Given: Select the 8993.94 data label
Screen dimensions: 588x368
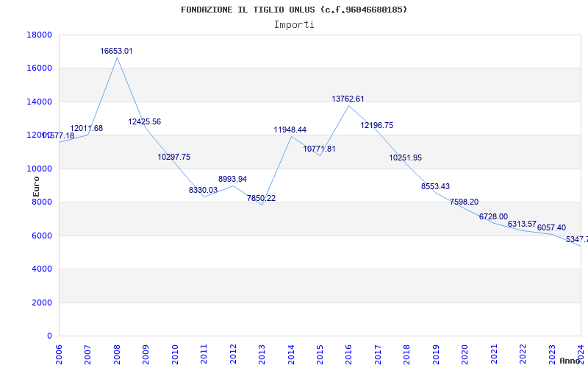Looking at the screenshot, I should pos(232,179).
